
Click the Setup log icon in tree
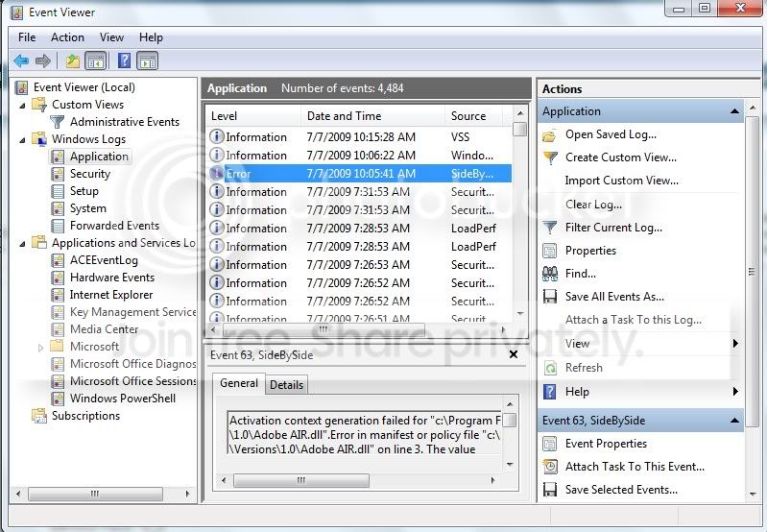coord(58,191)
